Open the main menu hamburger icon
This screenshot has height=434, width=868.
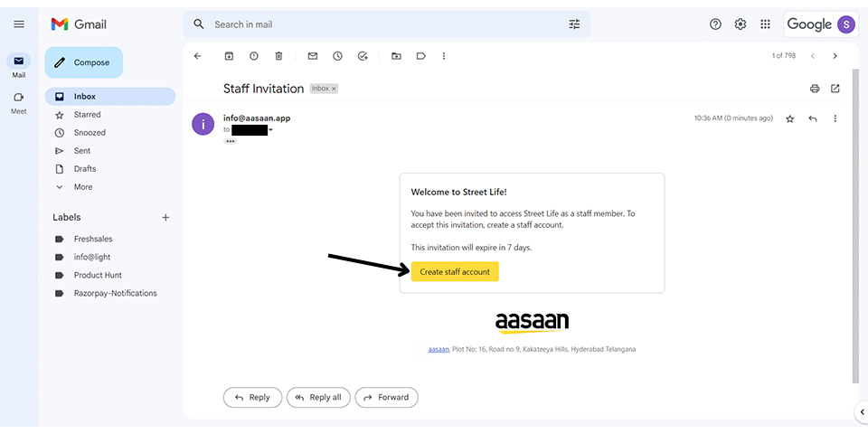pos(19,24)
